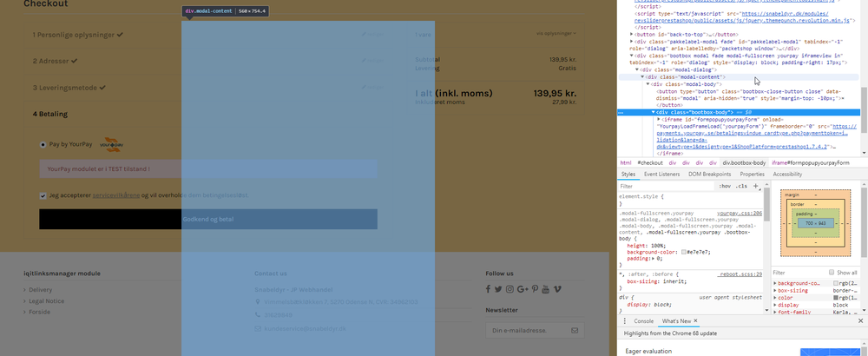The image size is (868, 356).
Task: Toggle :hov element state panel
Action: click(725, 186)
